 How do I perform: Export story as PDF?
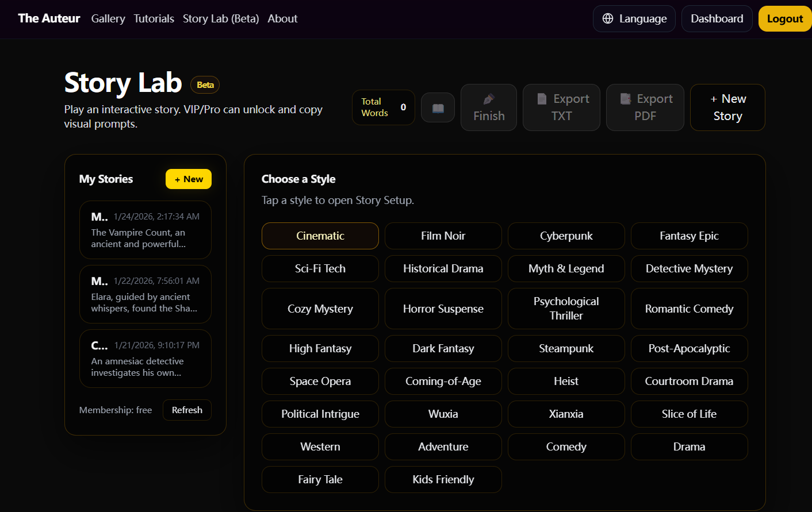645,107
